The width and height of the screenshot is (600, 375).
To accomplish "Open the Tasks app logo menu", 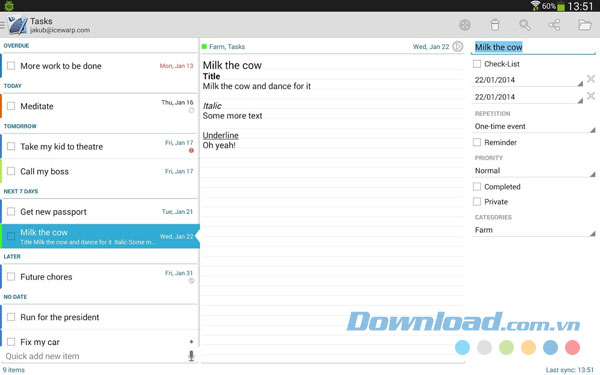I will click(17, 25).
